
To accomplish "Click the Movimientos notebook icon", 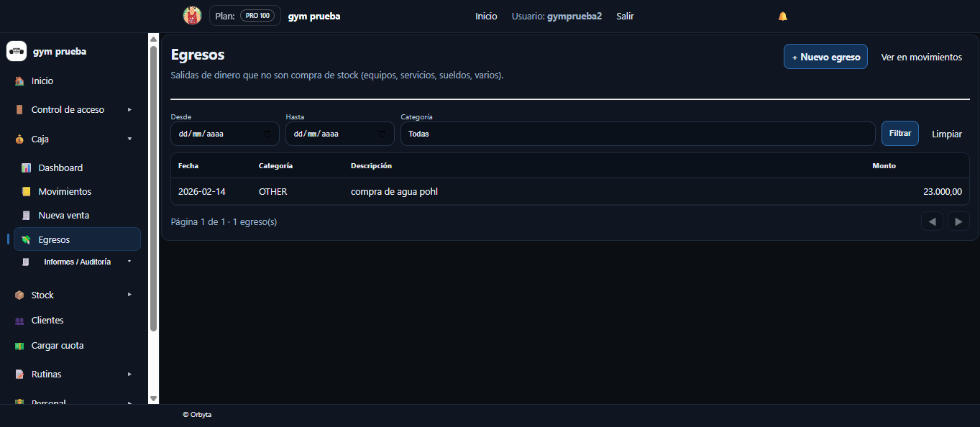I will tap(27, 192).
